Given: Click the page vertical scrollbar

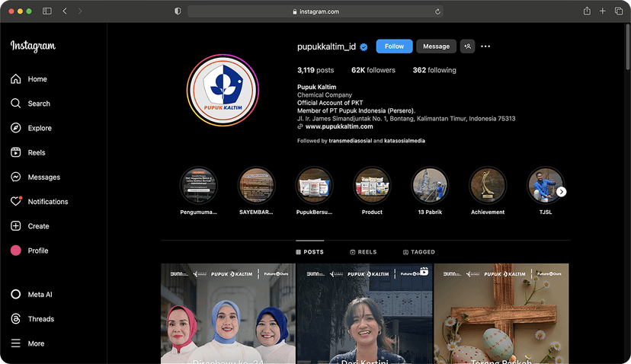Looking at the screenshot, I should (628, 46).
